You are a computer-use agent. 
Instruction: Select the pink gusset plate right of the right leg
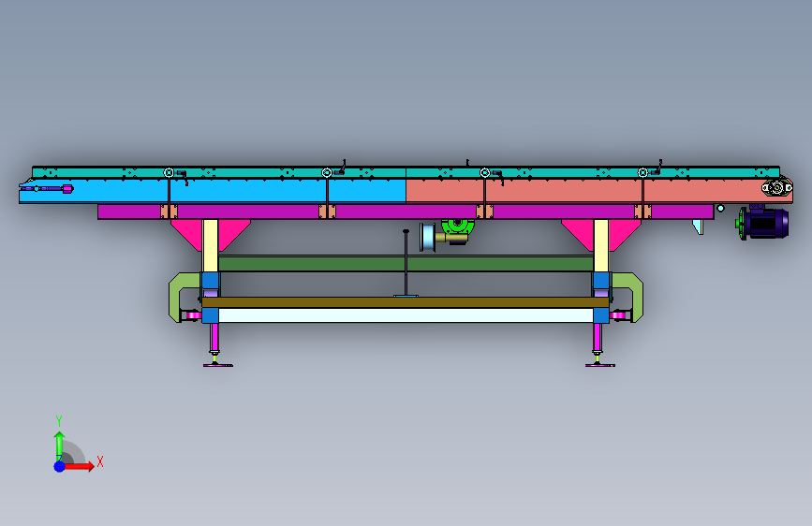pos(625,233)
